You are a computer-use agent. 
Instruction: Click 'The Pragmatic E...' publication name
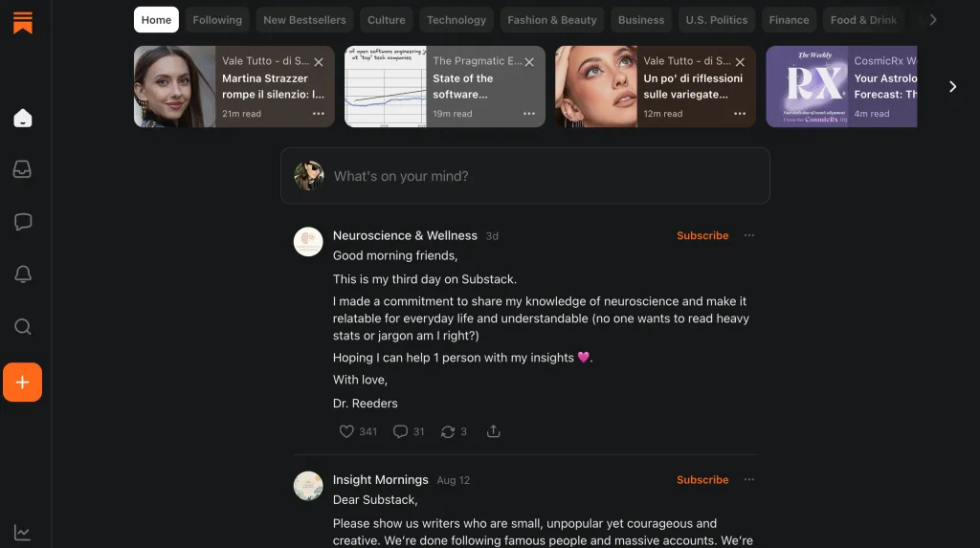tap(478, 60)
